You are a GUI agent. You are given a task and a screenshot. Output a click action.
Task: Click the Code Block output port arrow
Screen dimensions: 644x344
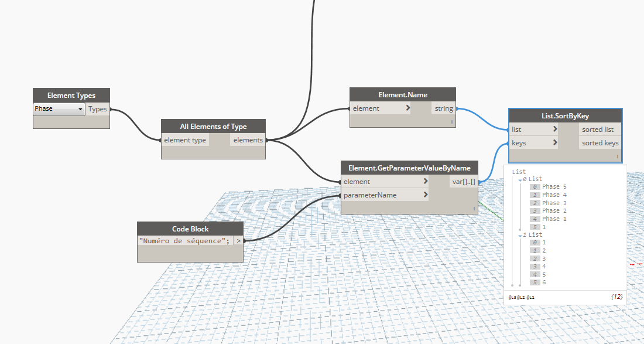(238, 240)
